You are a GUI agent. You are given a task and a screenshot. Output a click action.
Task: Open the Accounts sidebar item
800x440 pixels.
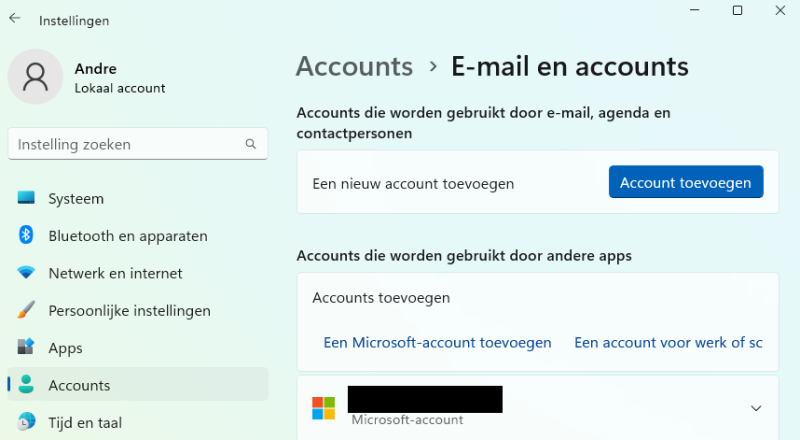[79, 385]
